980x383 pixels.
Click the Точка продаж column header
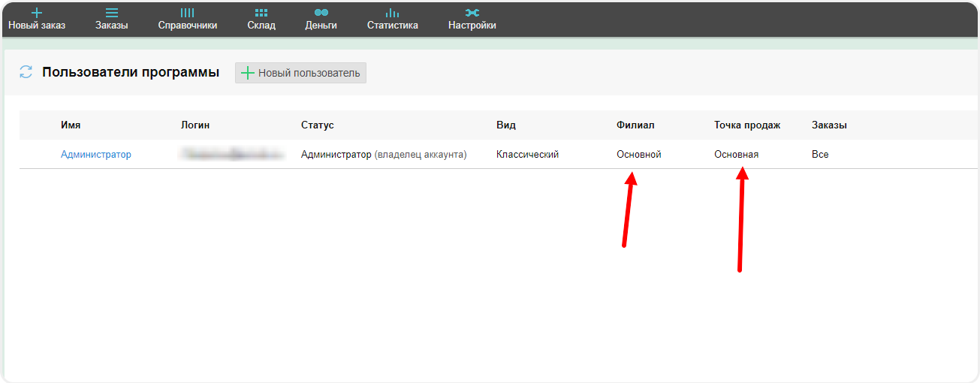point(746,125)
